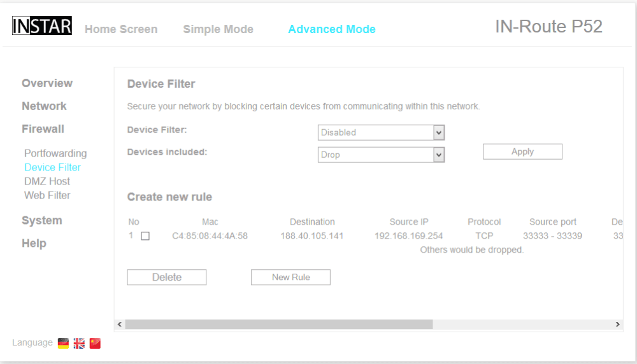637x364 pixels.
Task: Open the Devices included dropdown
Action: (x=381, y=155)
